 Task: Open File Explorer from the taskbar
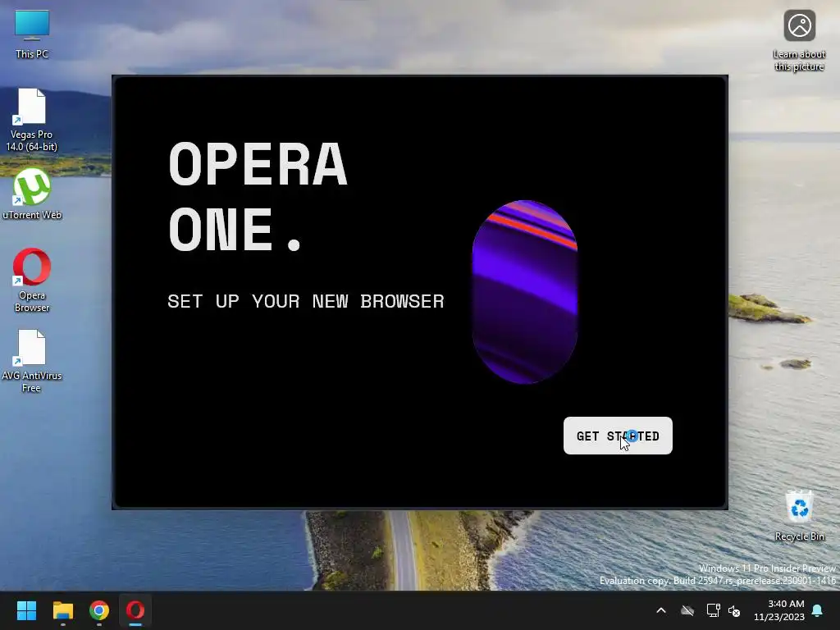[62, 610]
